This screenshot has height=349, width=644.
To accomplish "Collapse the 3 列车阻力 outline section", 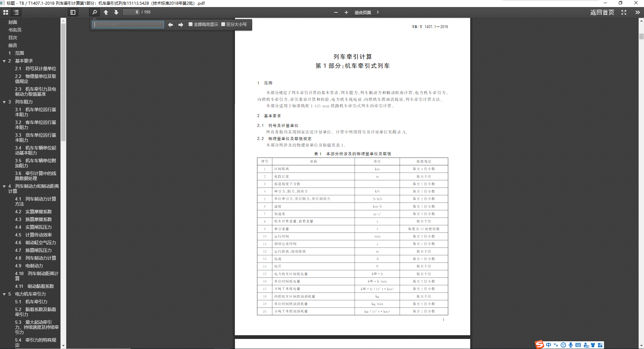I will 4,102.
